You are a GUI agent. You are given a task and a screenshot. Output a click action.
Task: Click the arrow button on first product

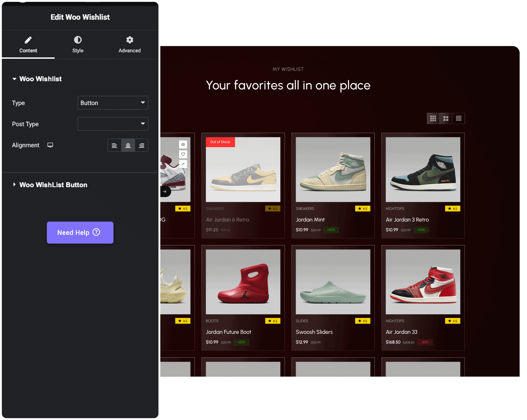165,192
